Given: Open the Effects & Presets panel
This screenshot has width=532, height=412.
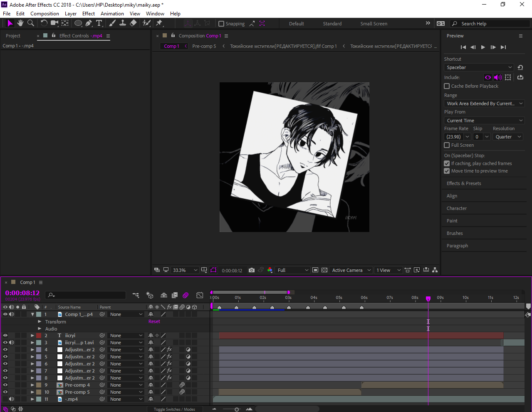Looking at the screenshot, I should point(464,183).
